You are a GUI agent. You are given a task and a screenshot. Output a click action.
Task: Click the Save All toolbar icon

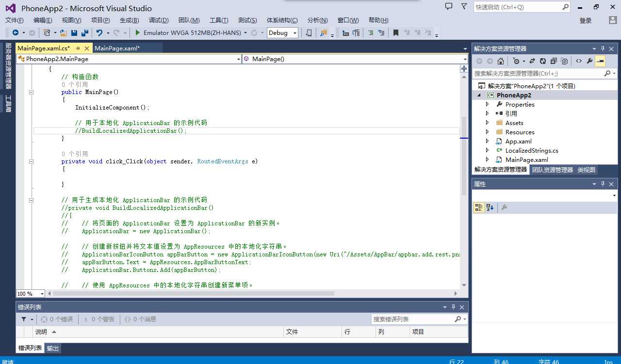click(85, 32)
